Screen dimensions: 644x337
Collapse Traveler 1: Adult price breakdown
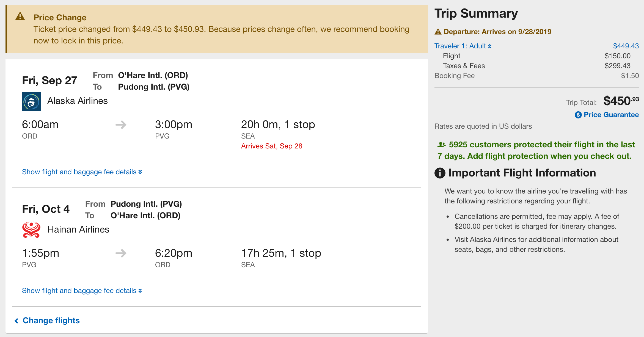pos(463,46)
